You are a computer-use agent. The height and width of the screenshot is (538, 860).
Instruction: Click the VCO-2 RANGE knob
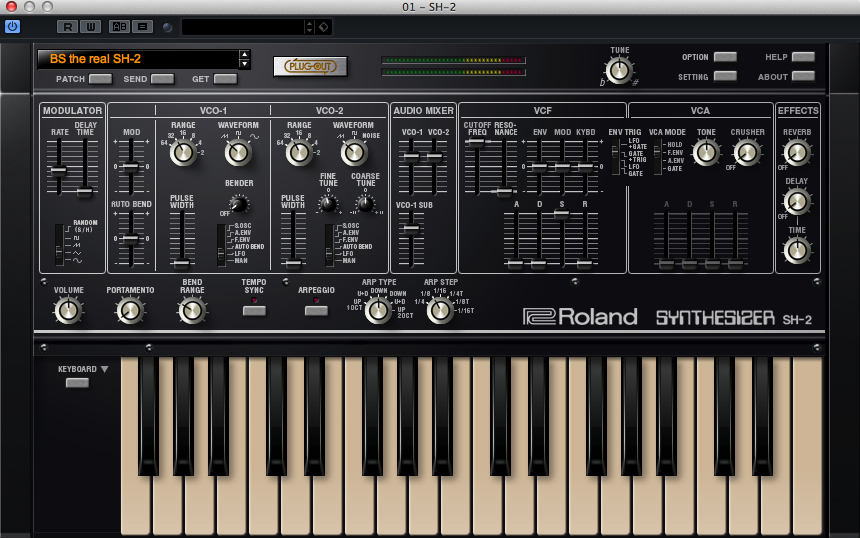point(299,153)
